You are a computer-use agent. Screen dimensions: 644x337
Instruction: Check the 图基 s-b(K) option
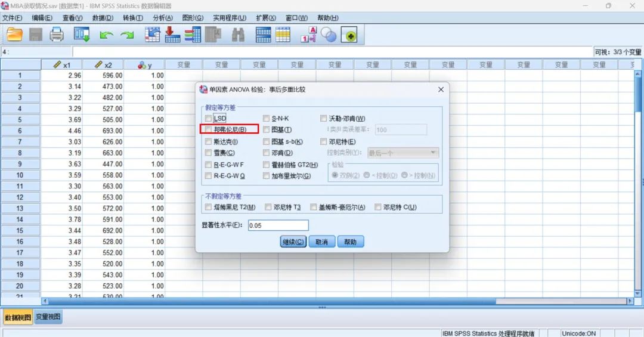click(266, 142)
